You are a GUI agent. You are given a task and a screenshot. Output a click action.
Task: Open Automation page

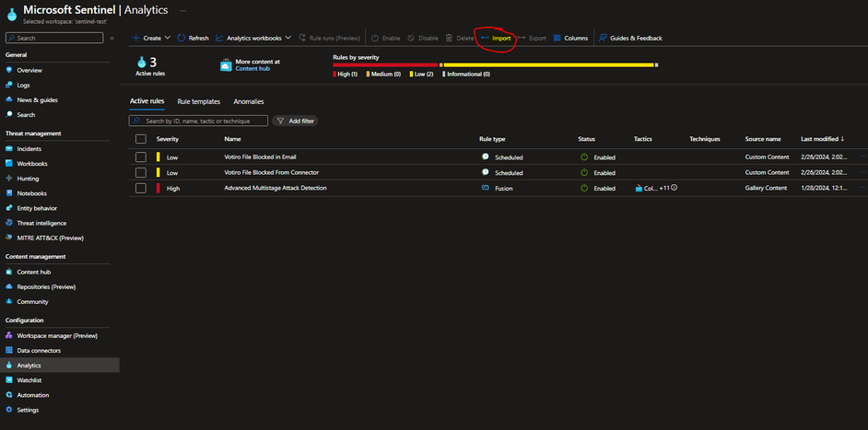coord(32,395)
